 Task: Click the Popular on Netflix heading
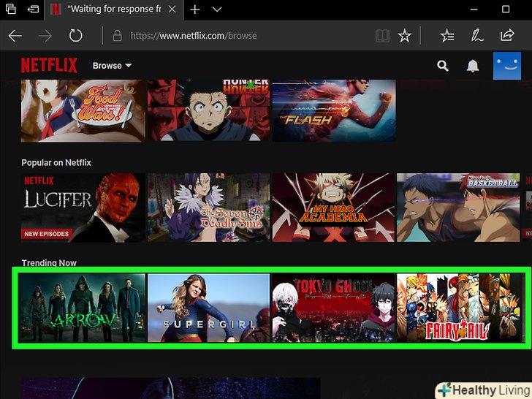(56, 163)
